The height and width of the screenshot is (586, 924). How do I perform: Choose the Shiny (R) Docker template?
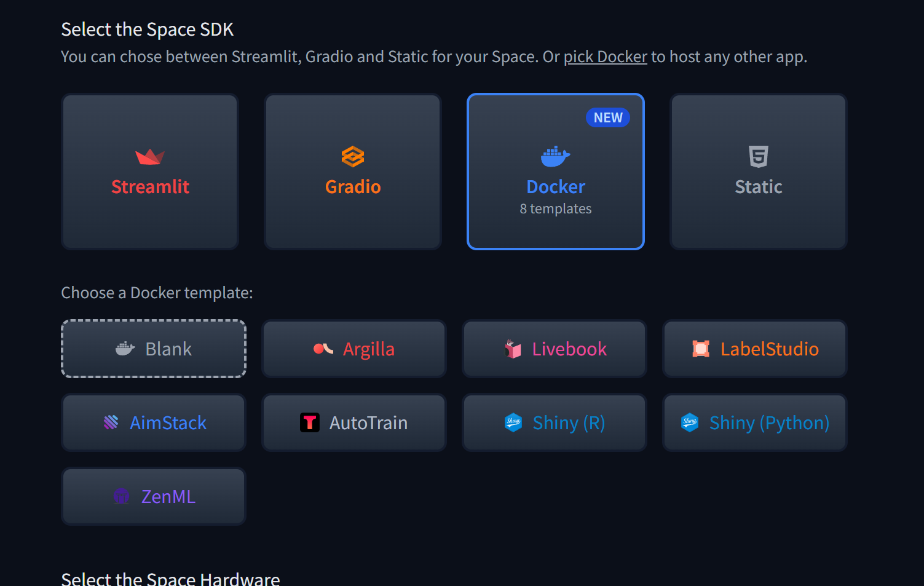[x=555, y=422]
